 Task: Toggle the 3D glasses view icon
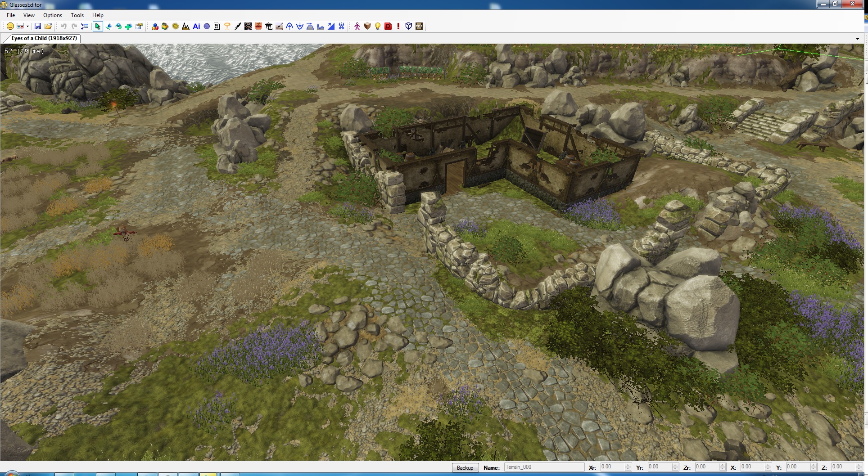tap(20, 27)
